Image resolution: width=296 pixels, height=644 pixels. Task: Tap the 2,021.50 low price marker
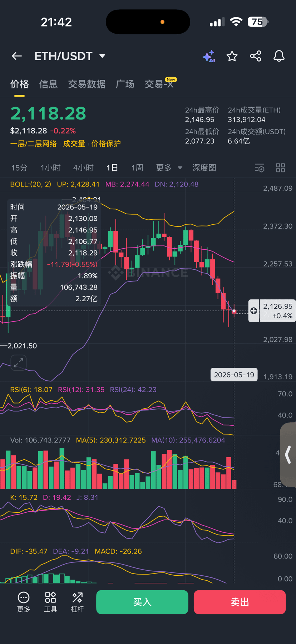22,346
